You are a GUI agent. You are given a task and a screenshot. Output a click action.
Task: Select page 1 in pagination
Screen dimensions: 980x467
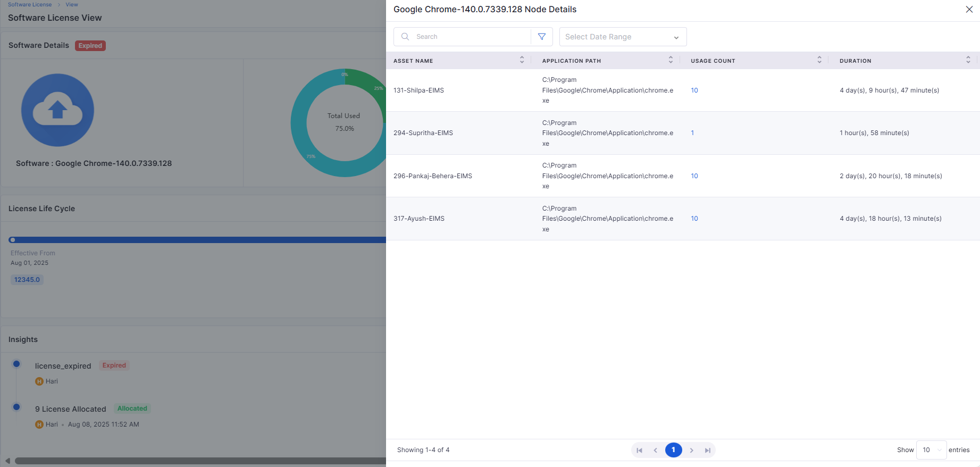click(673, 450)
